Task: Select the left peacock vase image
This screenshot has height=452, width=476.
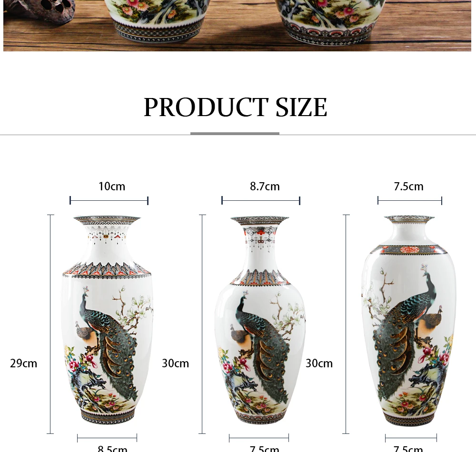Action: (x=108, y=320)
